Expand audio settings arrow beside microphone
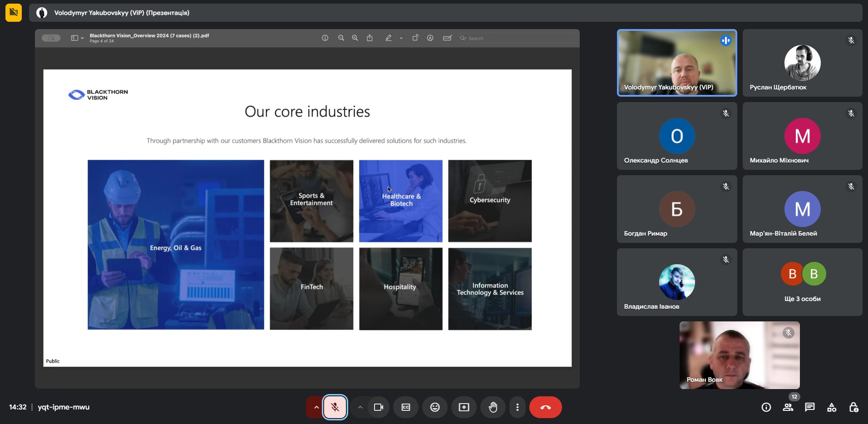This screenshot has height=424, width=868. click(316, 407)
